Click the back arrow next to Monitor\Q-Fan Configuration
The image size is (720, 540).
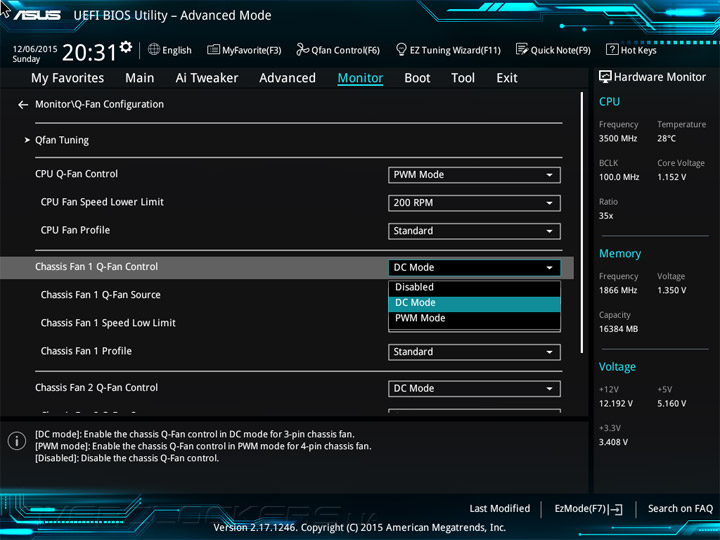[23, 105]
